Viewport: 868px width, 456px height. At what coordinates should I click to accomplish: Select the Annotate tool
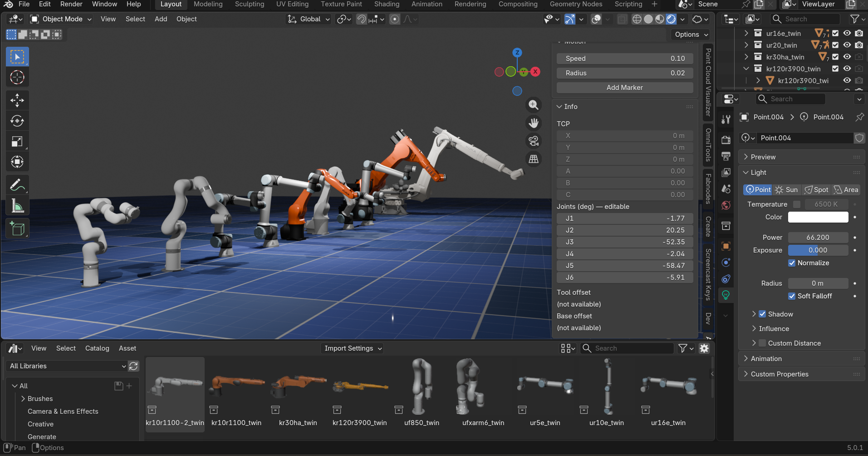(x=17, y=185)
